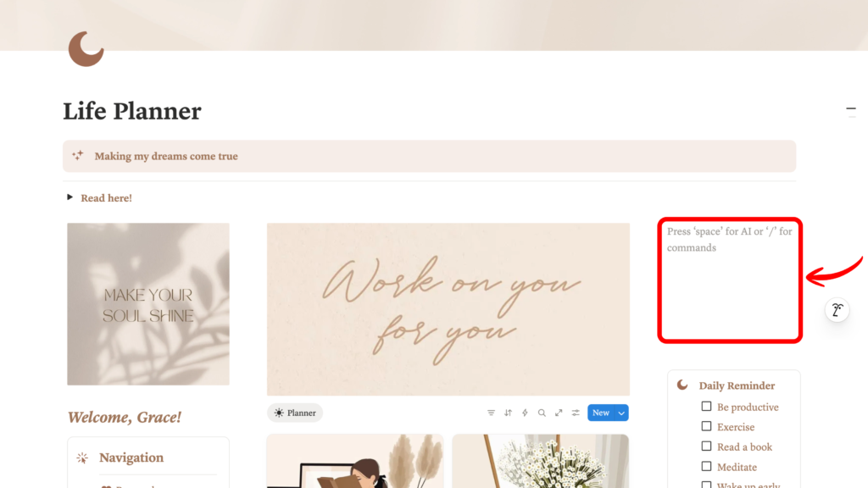Screen dimensions: 868x488
Task: Check the Read a book checkbox
Action: point(706,446)
